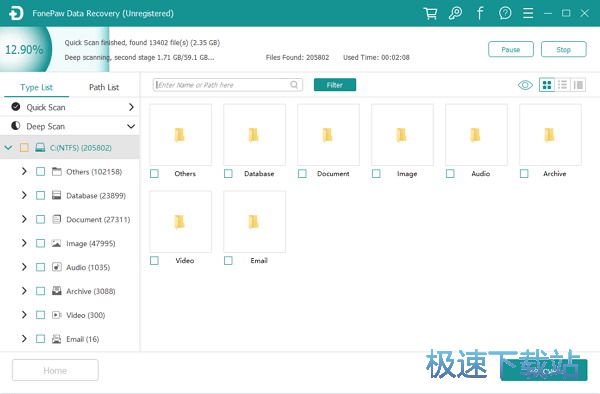Expand the Archive (3088) node
The image size is (600, 394).
click(x=24, y=291)
